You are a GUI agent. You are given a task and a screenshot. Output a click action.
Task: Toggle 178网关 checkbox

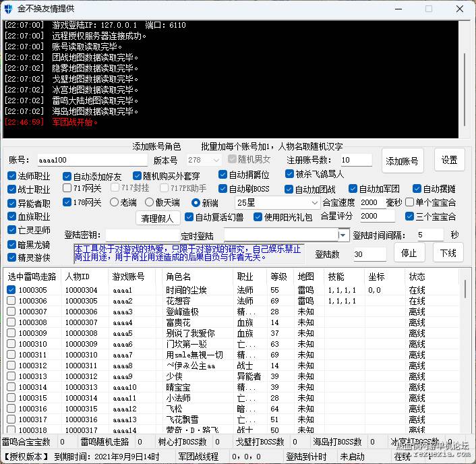(x=67, y=202)
